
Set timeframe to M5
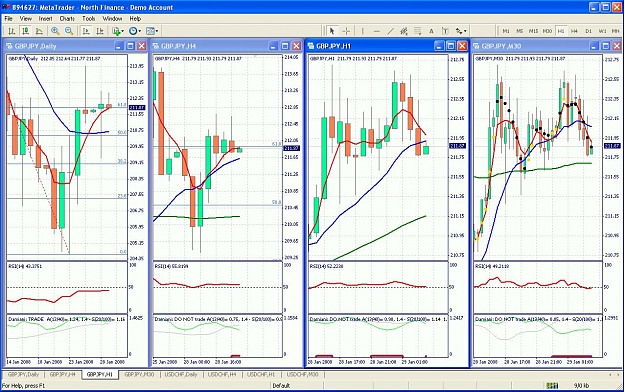coord(520,31)
